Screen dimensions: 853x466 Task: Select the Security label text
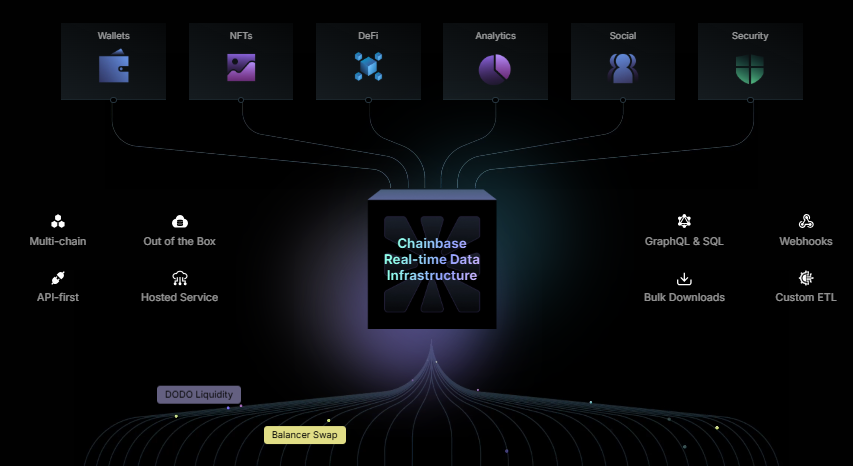coord(750,36)
